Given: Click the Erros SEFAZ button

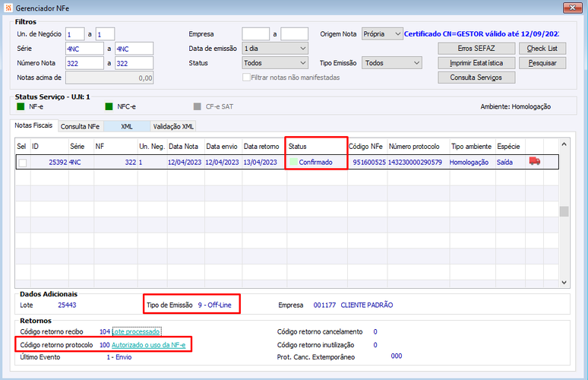Looking at the screenshot, I should pyautogui.click(x=476, y=49).
